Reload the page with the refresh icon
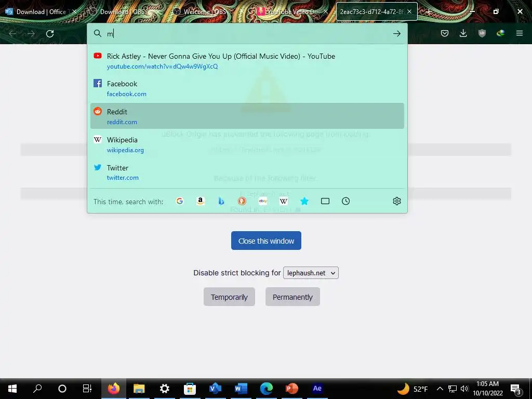The height and width of the screenshot is (399, 532). coord(50,34)
